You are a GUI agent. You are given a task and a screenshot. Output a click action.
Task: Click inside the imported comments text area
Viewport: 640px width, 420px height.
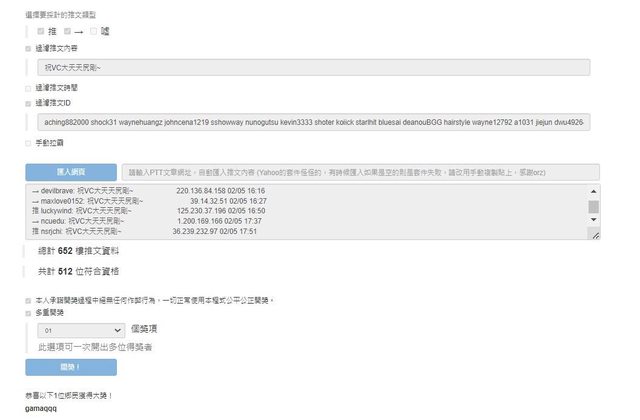click(300, 212)
